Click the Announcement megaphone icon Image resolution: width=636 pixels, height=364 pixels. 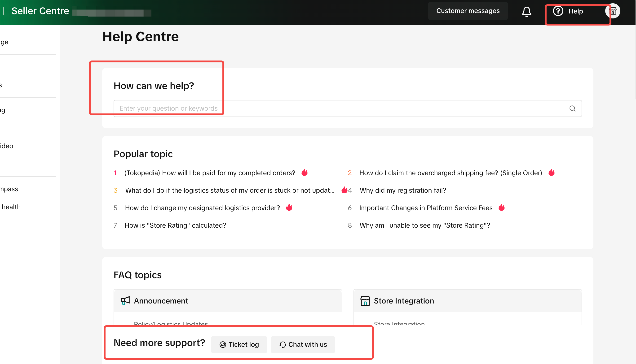coord(125,301)
